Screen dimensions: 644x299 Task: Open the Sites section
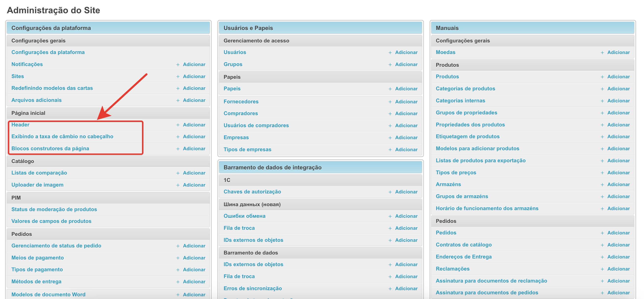(17, 76)
